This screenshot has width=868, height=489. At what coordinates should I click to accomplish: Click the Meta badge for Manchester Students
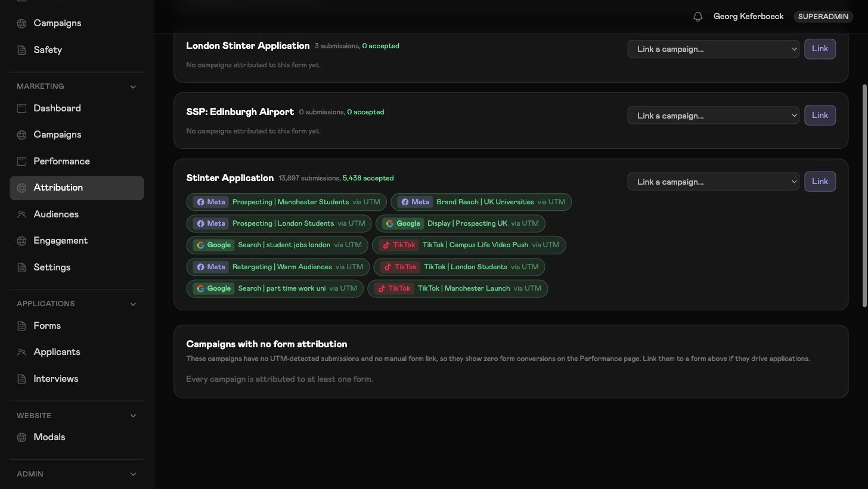210,202
